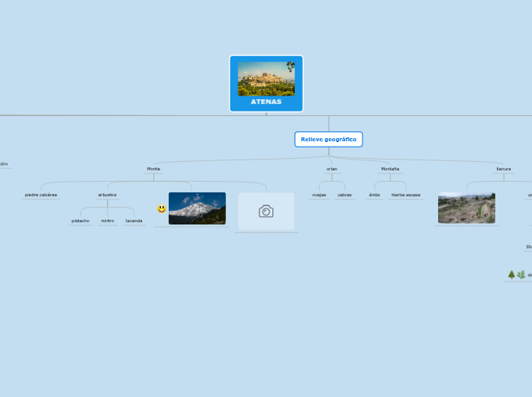Click the mirtro leaf node
532x397 pixels.
pos(108,221)
